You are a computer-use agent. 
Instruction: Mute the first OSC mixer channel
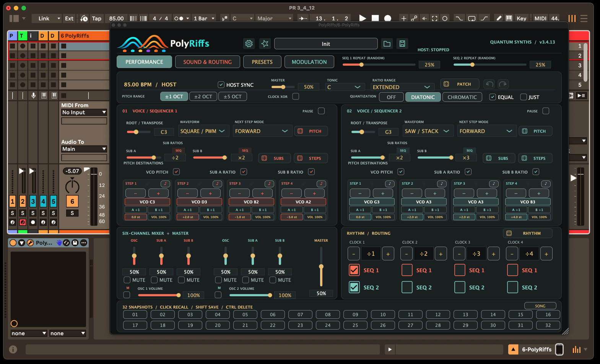coord(127,280)
